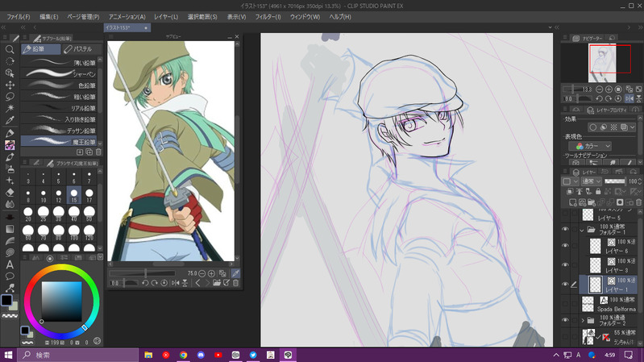Select the Move layer tool
Viewport: 644px width, 362px height.
10,85
